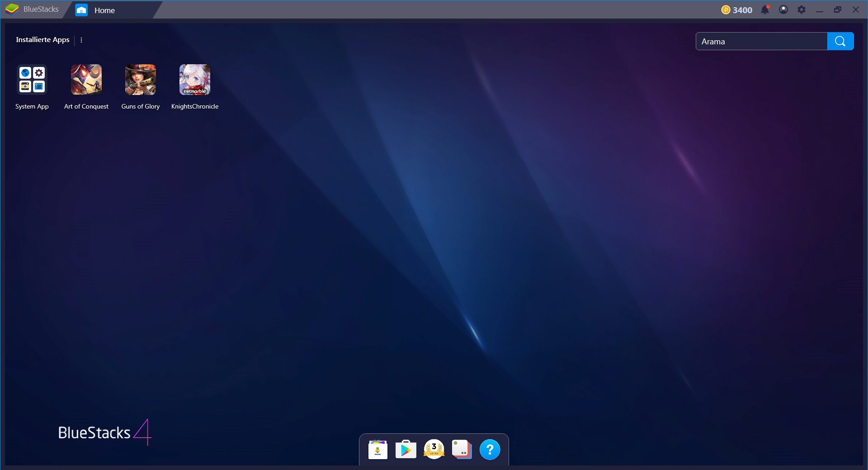Screen dimensions: 868x470
Task: Open Google Play Store in dock
Action: [406, 450]
